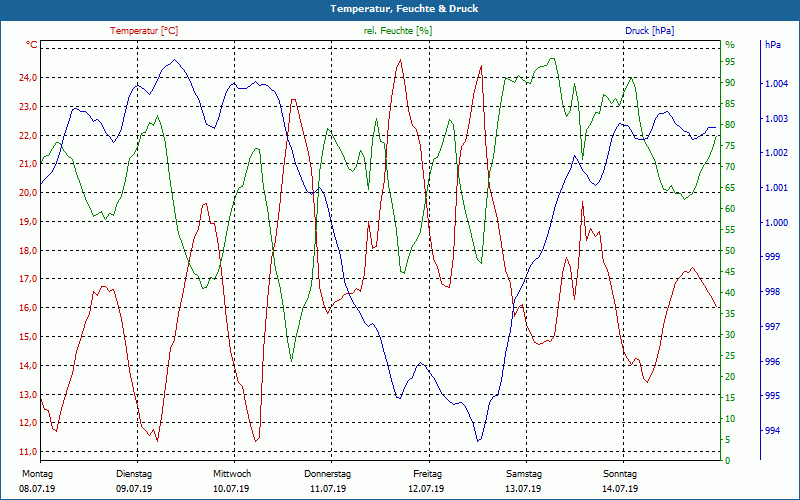Click the 'Freitag' day label
The width and height of the screenshot is (800, 500).
(428, 474)
